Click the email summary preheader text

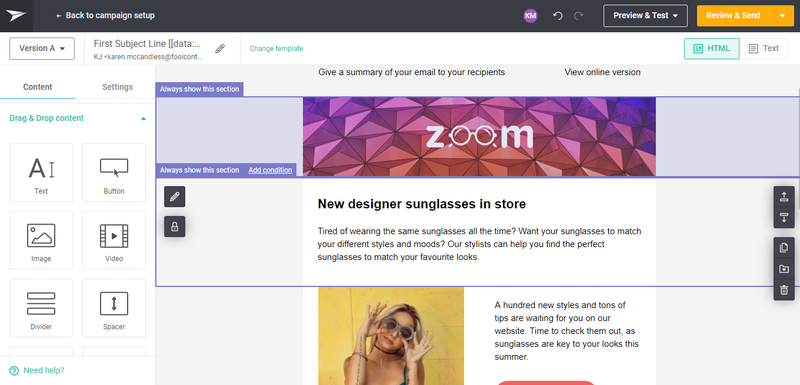(x=411, y=72)
